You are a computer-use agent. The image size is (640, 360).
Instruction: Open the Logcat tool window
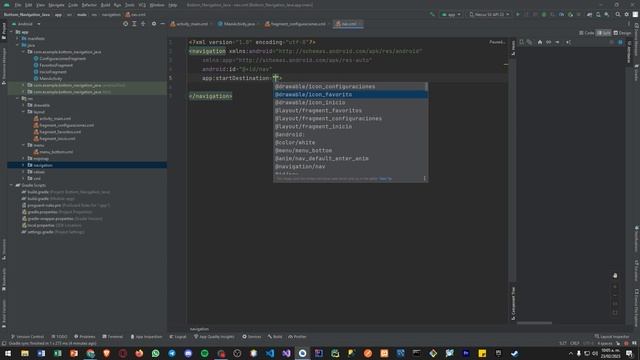click(178, 337)
